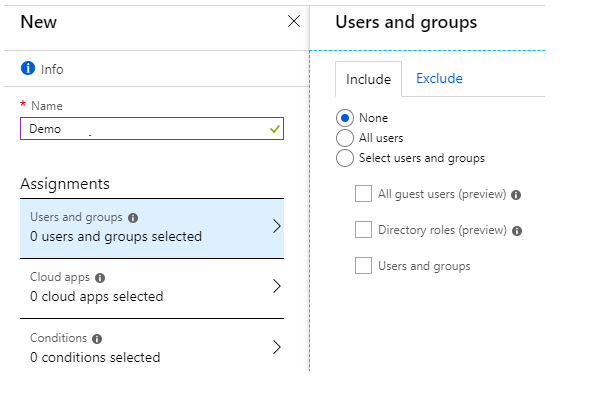Click info icon next to Users and groups
592x395 pixels.
pos(133,218)
